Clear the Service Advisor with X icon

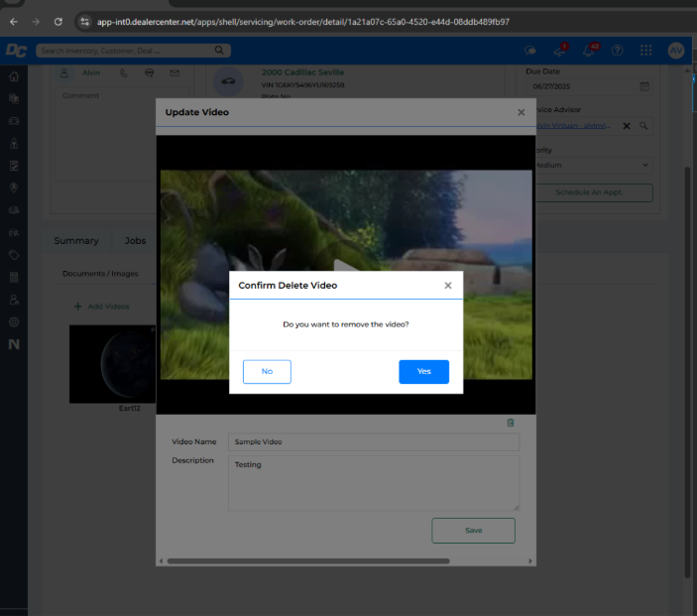[x=627, y=126]
